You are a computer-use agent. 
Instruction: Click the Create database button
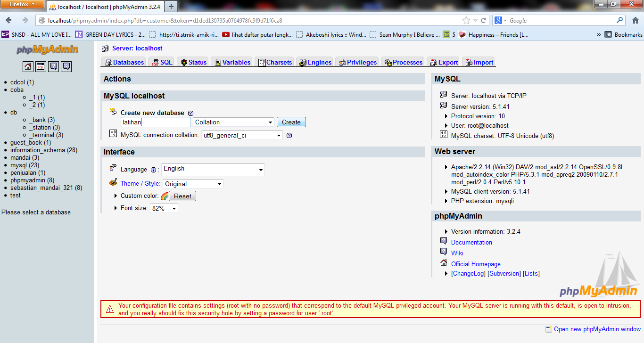(291, 122)
